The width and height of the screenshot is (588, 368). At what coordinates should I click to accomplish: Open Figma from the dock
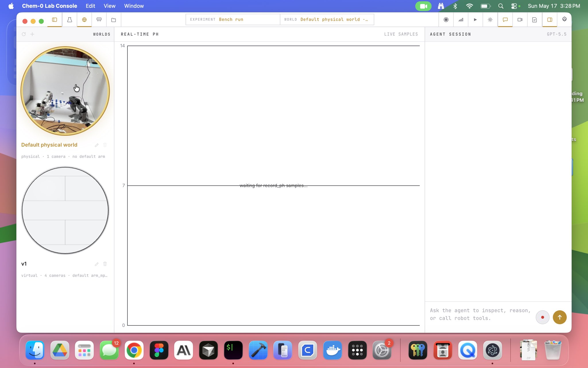pos(159,350)
